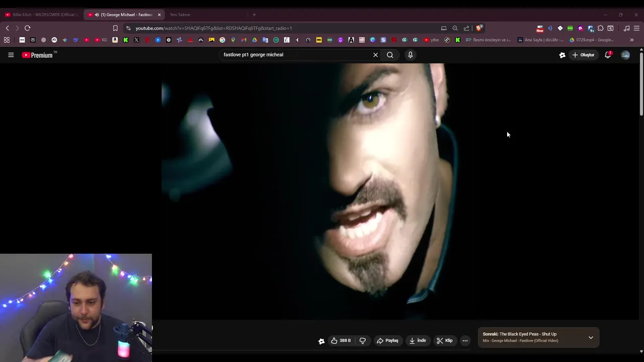Open Brave Shields lion icon

click(479, 28)
